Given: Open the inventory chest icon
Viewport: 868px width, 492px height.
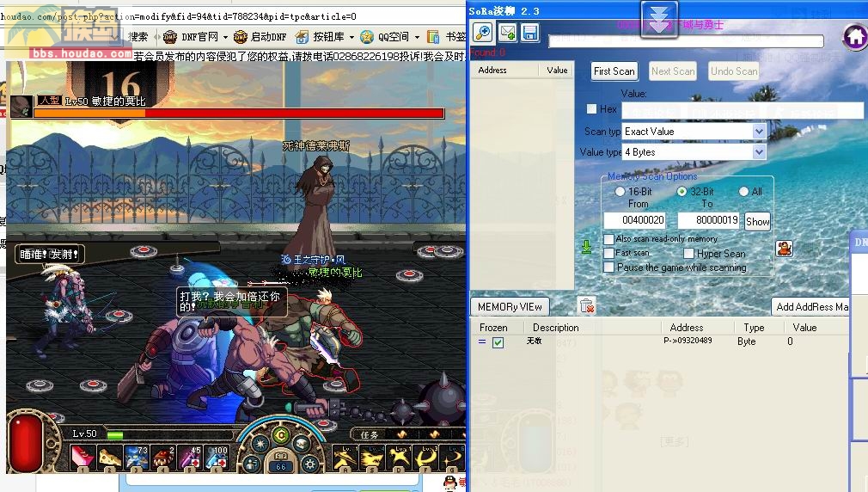Looking at the screenshot, I should 302,445.
